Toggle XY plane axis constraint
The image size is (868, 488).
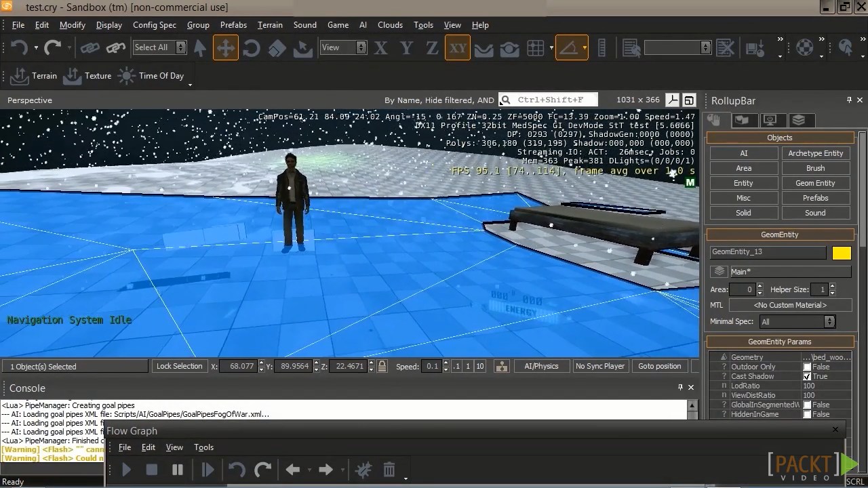(458, 47)
